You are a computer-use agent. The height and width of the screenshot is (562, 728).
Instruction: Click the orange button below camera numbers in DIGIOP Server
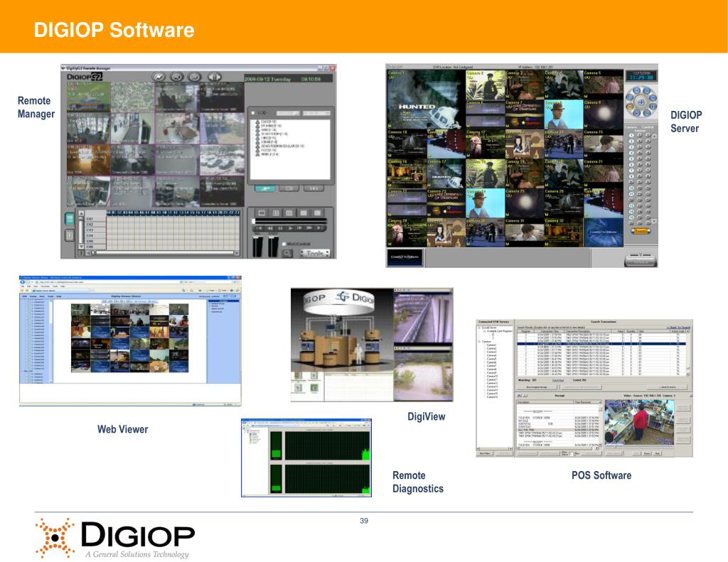(641, 231)
